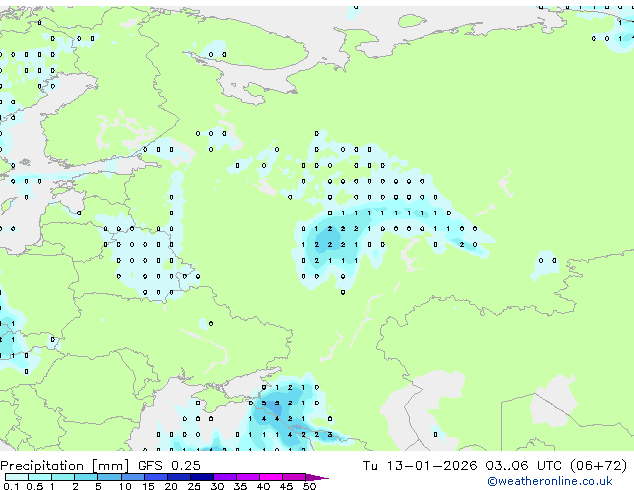Open the weatheronline.co.uk copyright link
The height and width of the screenshot is (490, 634).
coord(550,481)
